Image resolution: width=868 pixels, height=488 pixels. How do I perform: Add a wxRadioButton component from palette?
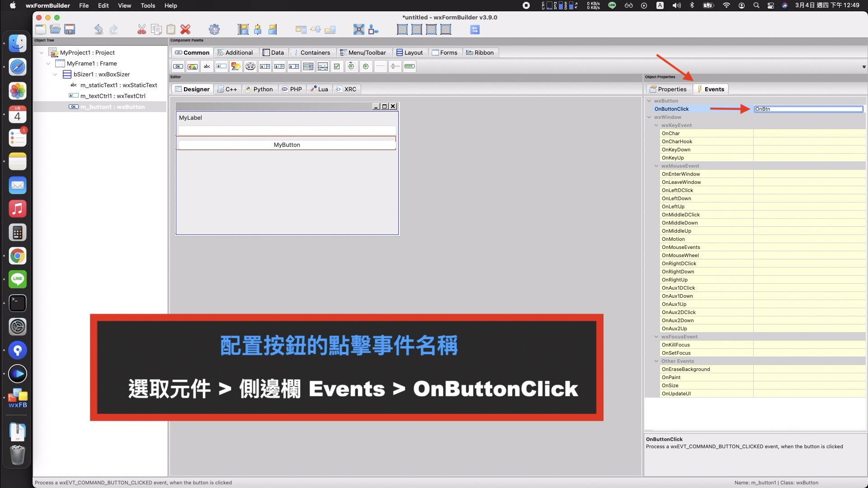(366, 66)
